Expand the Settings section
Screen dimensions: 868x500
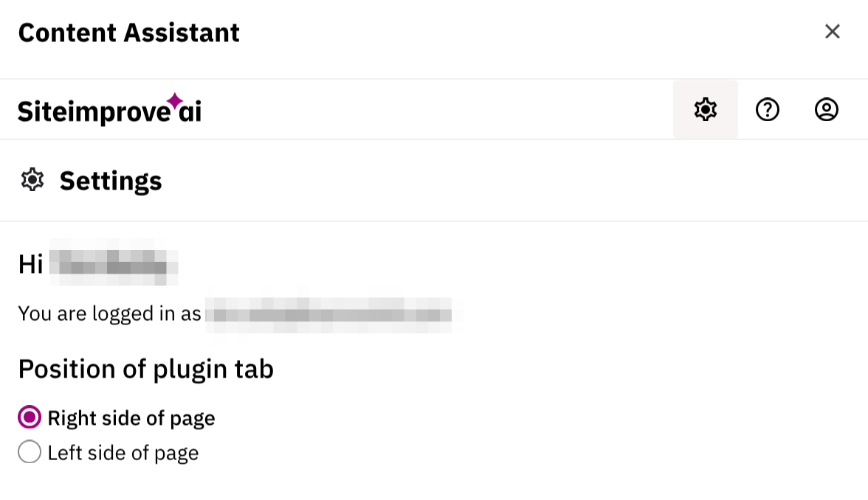tap(110, 180)
